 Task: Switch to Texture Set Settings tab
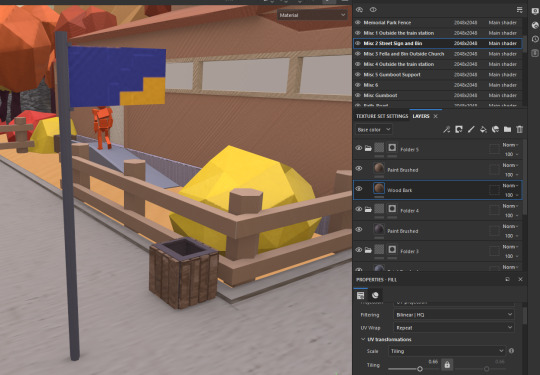point(382,116)
